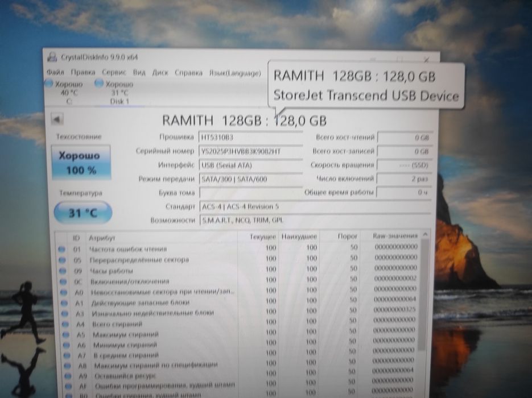Click status dot for attribute A5
This screenshot has width=532, height=398.
[x=66, y=335]
